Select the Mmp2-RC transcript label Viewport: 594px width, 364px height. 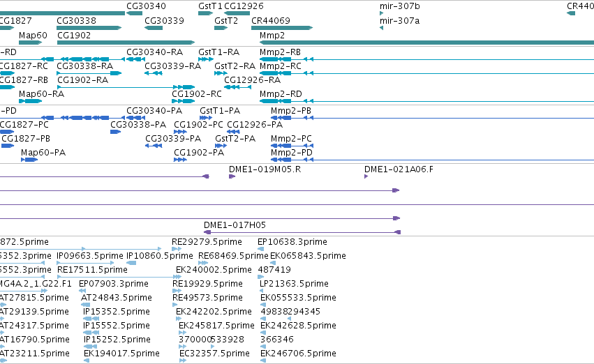[281, 66]
